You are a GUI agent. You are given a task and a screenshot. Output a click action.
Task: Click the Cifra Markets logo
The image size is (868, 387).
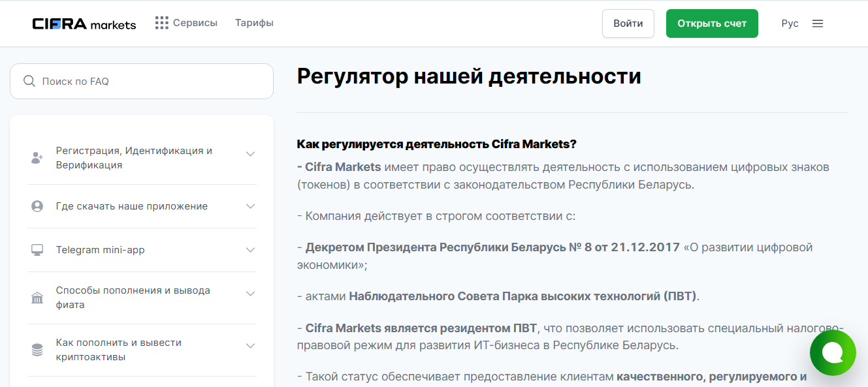click(84, 22)
